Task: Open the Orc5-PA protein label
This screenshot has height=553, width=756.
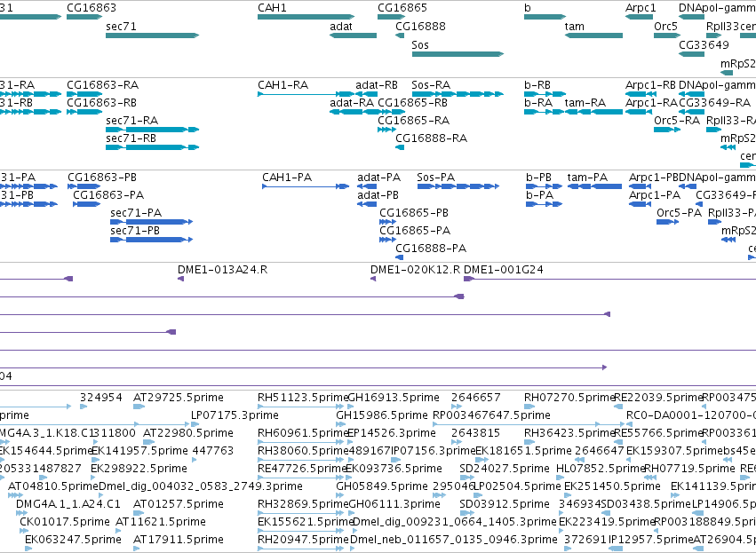Action: pos(679,213)
